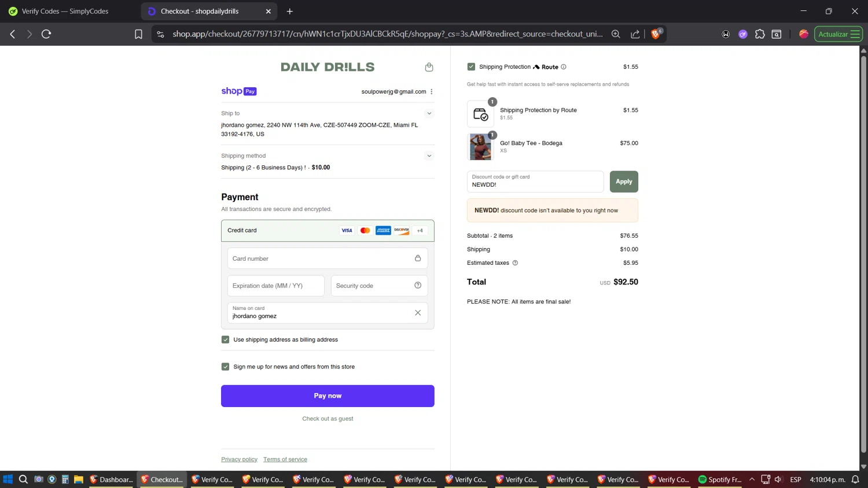
Task: Click the lock icon in the card field
Action: [418, 258]
